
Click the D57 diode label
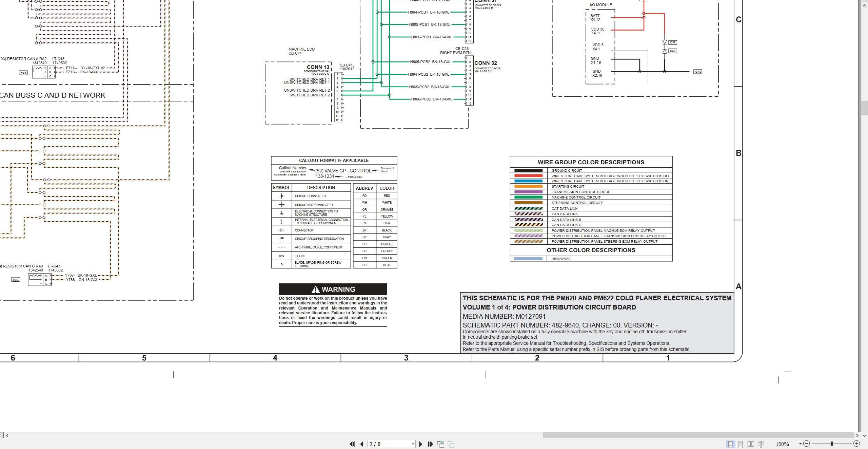[673, 42]
